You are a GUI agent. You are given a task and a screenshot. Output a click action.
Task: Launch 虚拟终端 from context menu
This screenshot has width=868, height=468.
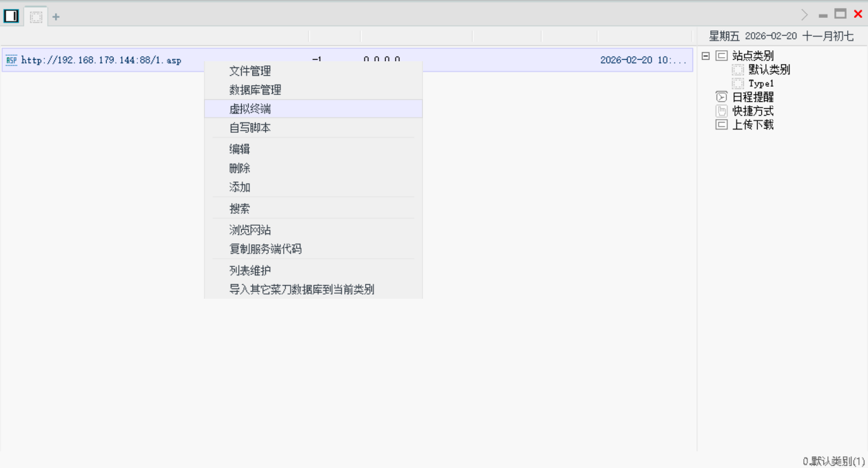pos(313,109)
